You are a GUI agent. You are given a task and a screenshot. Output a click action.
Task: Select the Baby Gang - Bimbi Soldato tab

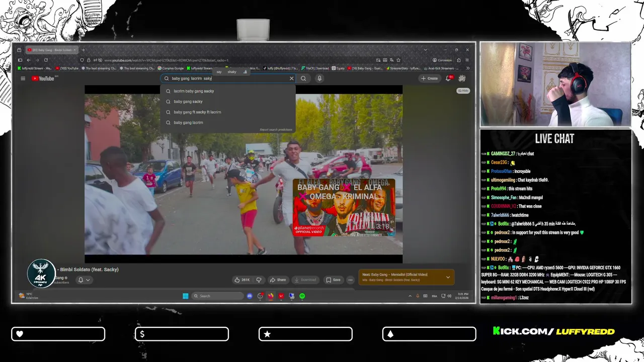point(51,50)
